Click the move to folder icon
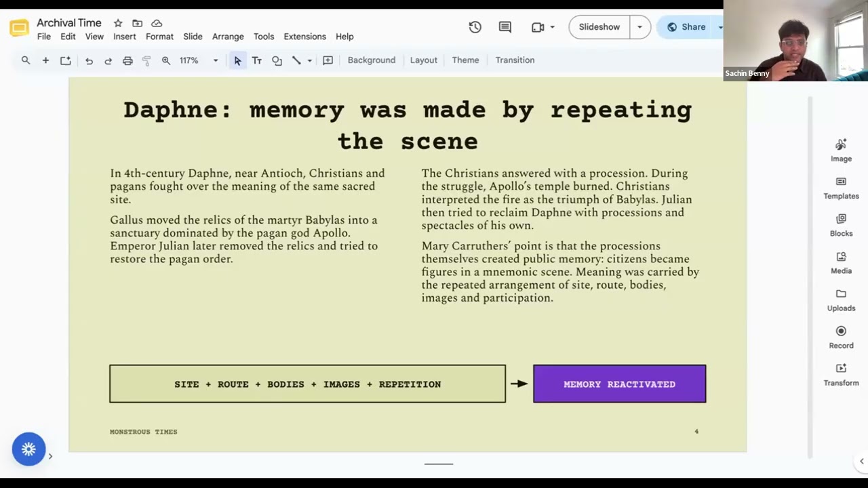This screenshot has width=868, height=488. 137,23
